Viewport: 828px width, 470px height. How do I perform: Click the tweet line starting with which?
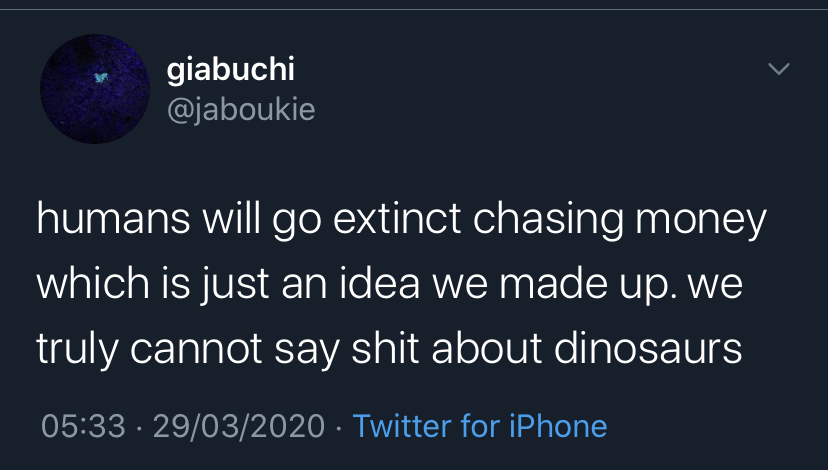(390, 285)
